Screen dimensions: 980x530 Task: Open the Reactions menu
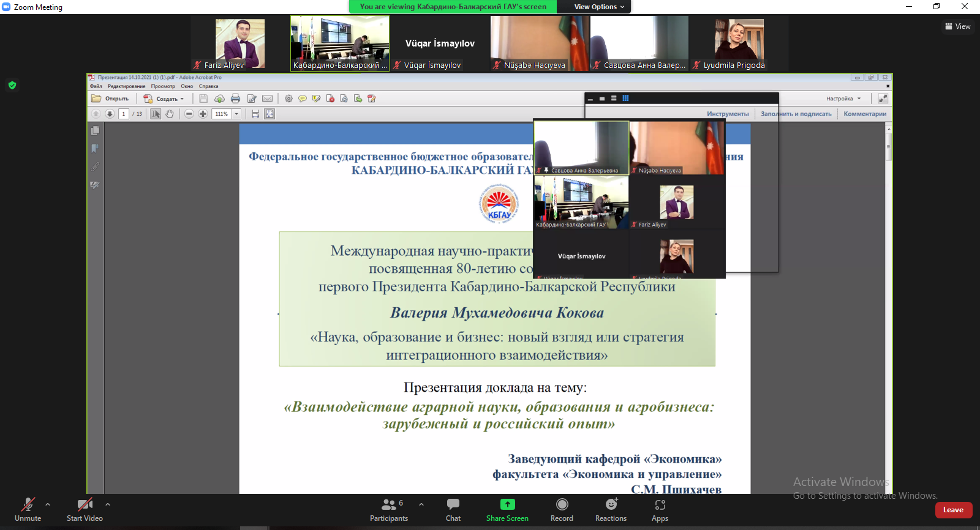point(611,509)
